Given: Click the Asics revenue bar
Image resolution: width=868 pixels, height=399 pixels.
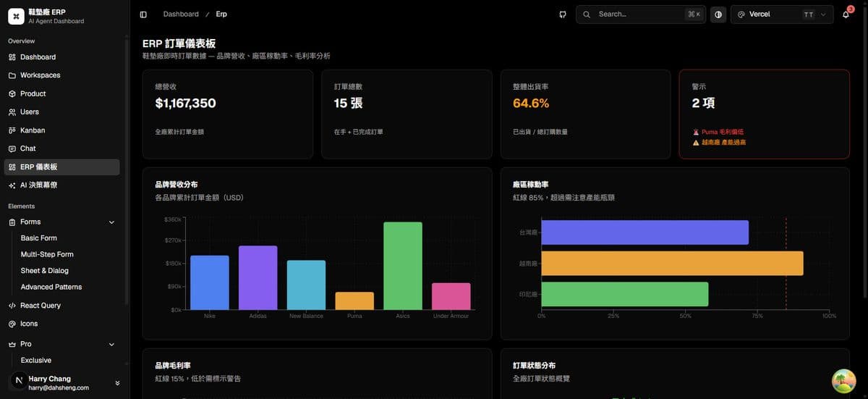Looking at the screenshot, I should (403, 266).
